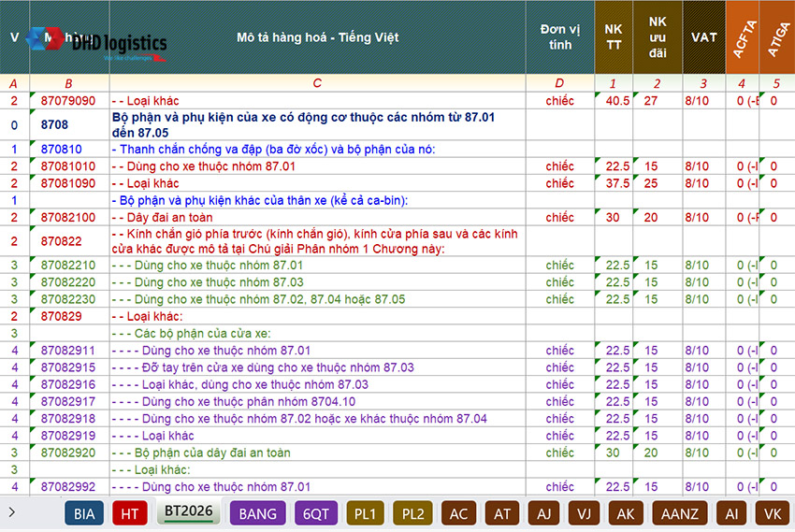795x532 pixels.
Task: Select code cell 870822
Action: 69,241
